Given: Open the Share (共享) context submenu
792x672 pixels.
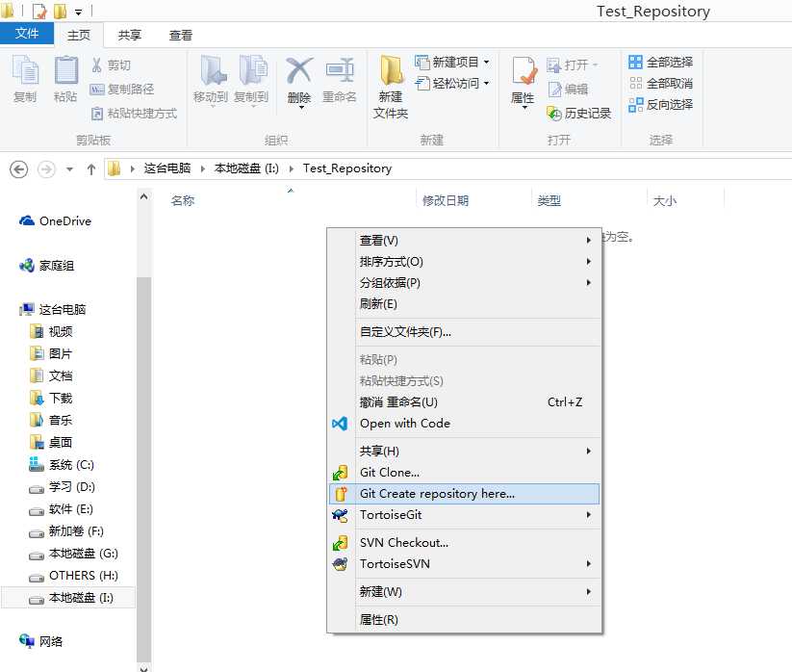Looking at the screenshot, I should click(x=464, y=452).
